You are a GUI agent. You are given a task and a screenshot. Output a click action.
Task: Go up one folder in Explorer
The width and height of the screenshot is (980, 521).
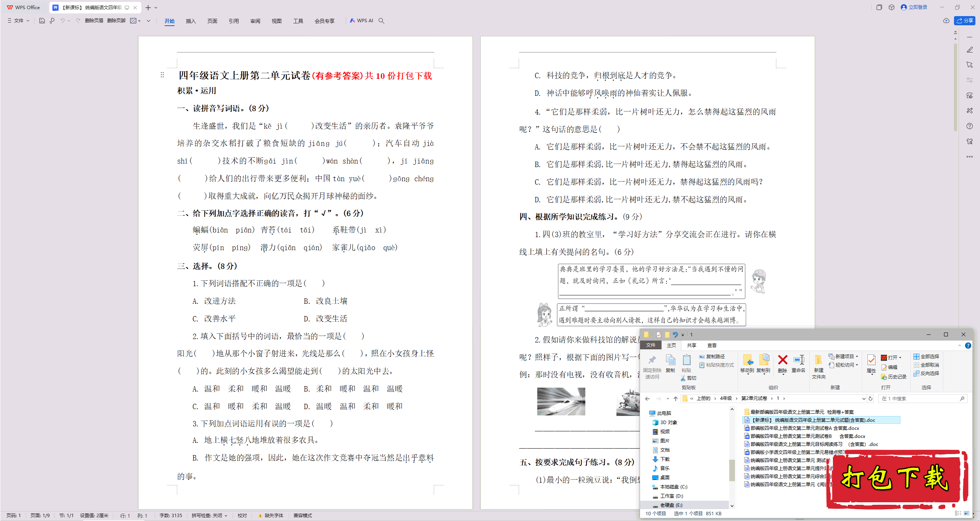pyautogui.click(x=676, y=398)
